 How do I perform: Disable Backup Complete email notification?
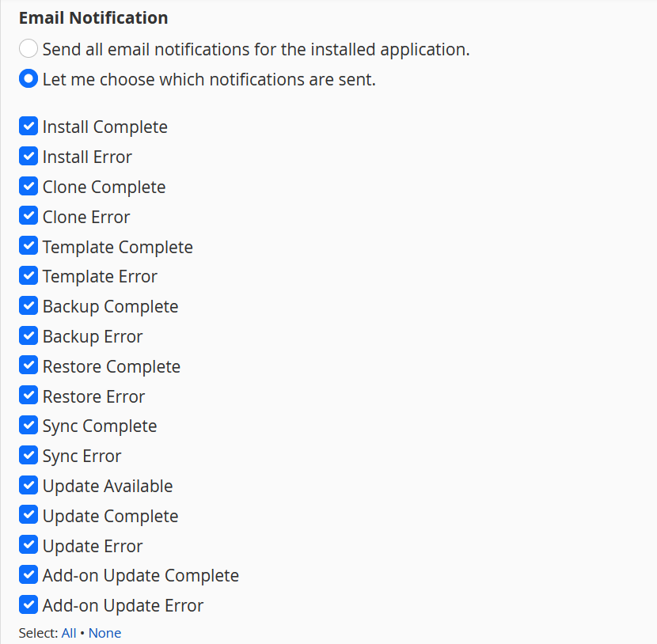(x=28, y=305)
